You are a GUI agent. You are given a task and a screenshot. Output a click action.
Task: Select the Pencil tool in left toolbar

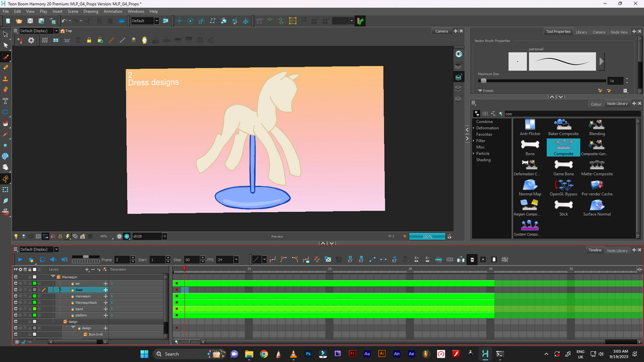pyautogui.click(x=6, y=67)
